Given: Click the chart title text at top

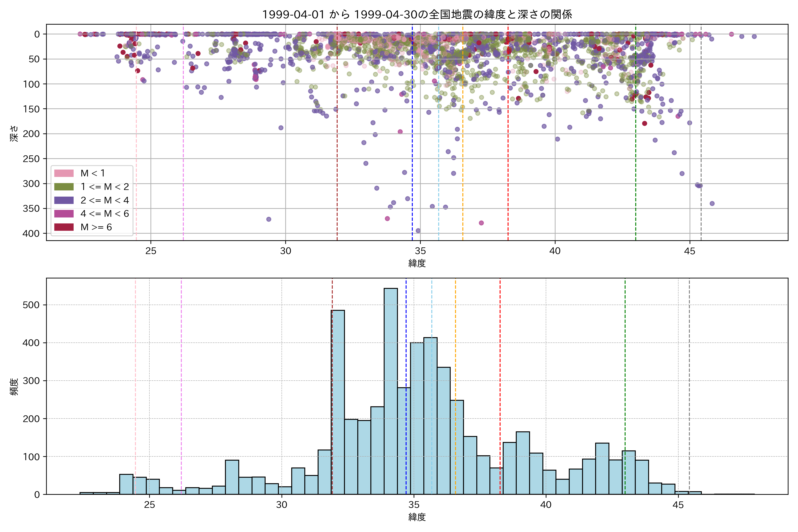Looking at the screenshot, I should click(x=417, y=14).
